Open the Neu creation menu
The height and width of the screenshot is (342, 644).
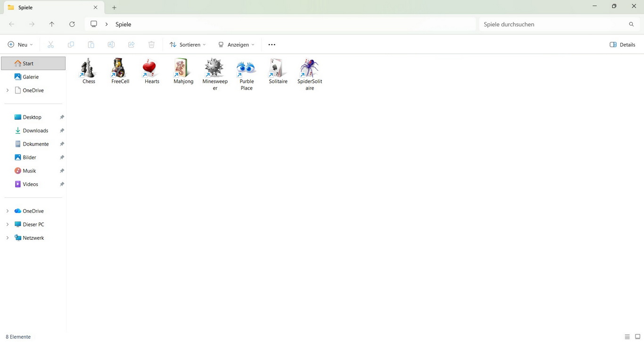click(x=20, y=45)
